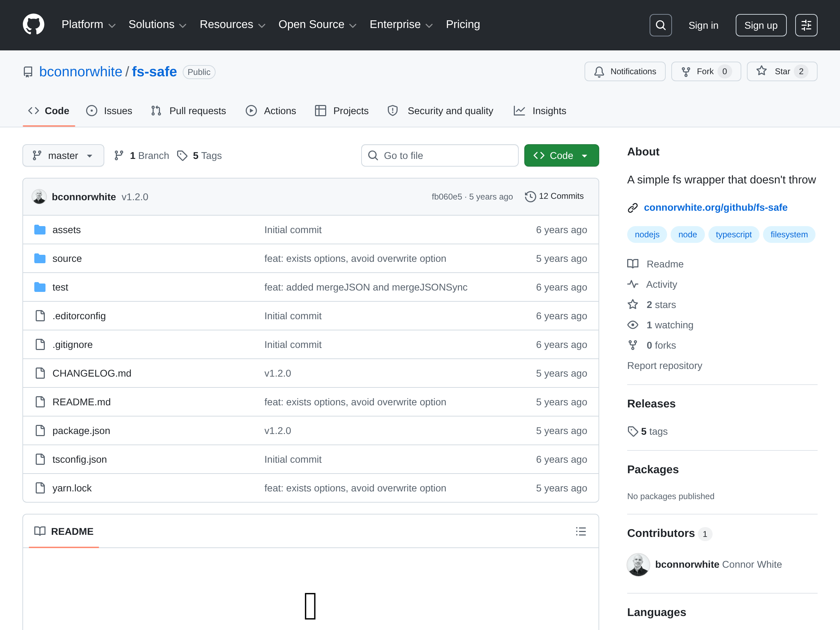This screenshot has height=630, width=840.
Task: Click the CHANGELOG.md file icon
Action: point(40,373)
